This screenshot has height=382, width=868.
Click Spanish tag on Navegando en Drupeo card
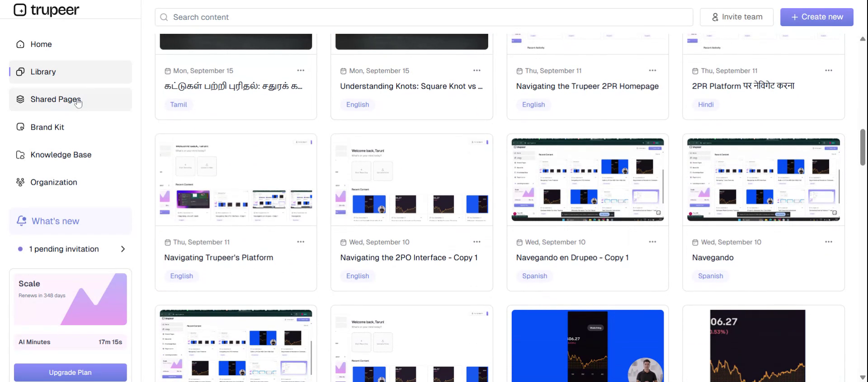(x=535, y=276)
